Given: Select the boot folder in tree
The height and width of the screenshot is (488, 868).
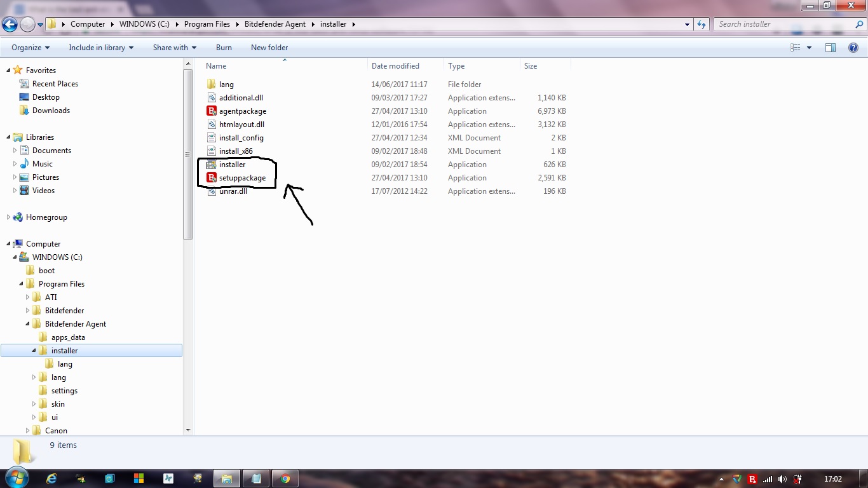Looking at the screenshot, I should tap(46, 271).
